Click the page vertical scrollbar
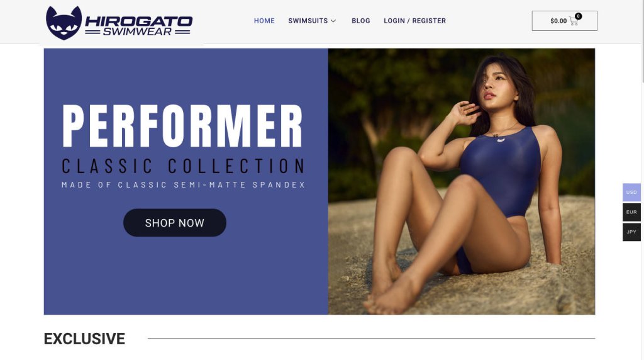644x360 pixels. 642,41
